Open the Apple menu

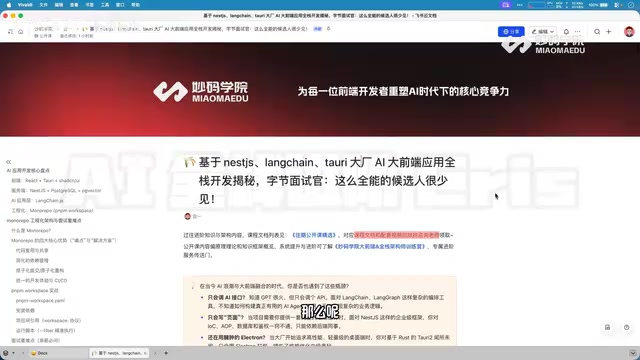tap(9, 5)
